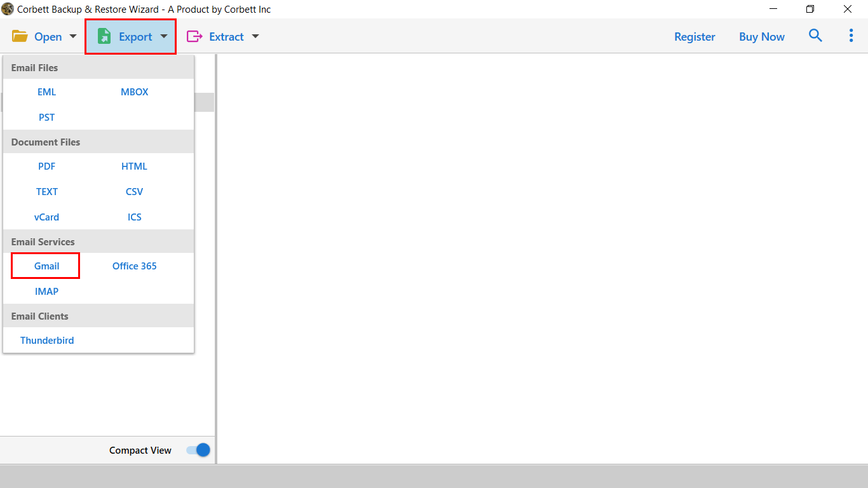This screenshot has width=868, height=488.
Task: Select PST from Email Files
Action: (46, 117)
